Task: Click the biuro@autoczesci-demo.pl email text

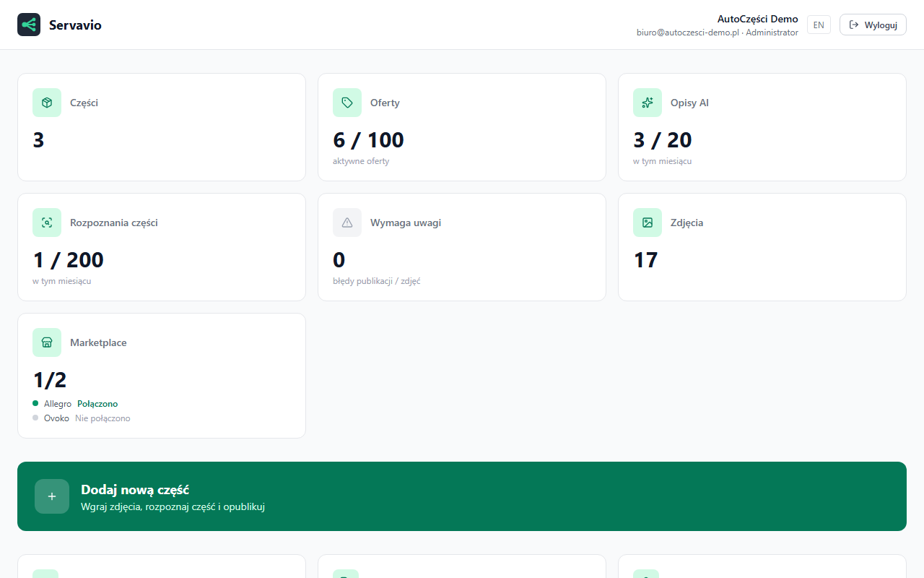Action: 688,33
